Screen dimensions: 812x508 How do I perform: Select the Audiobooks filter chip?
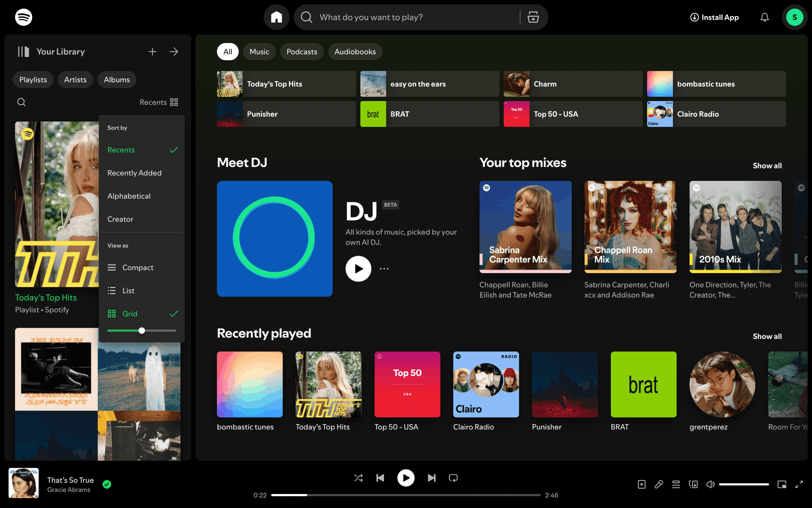point(355,52)
